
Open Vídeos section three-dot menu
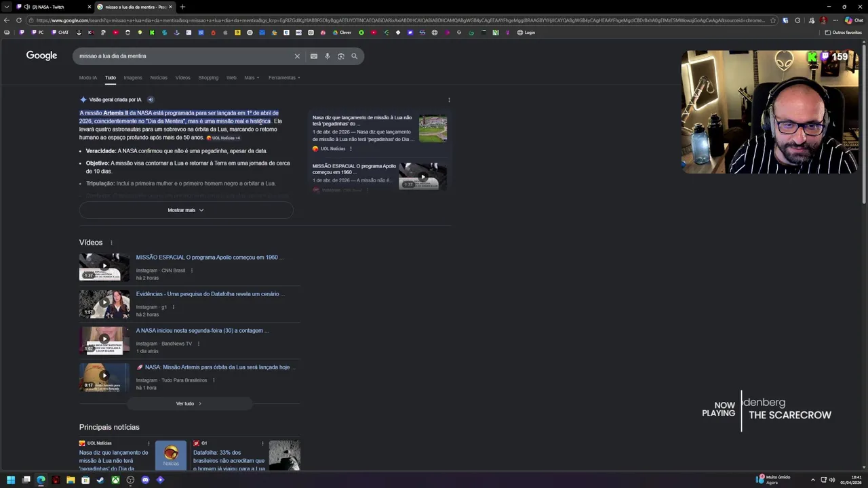(x=111, y=243)
